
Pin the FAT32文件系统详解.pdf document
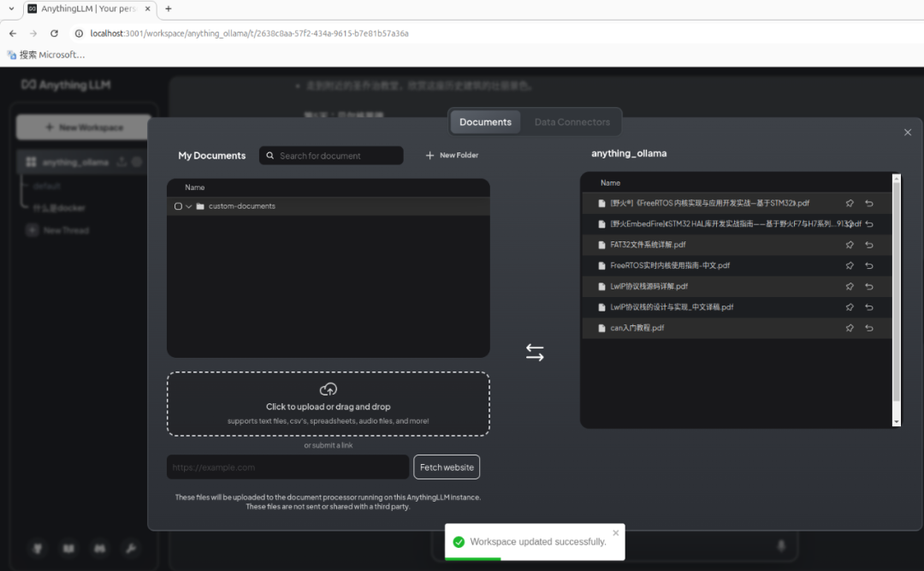point(850,245)
